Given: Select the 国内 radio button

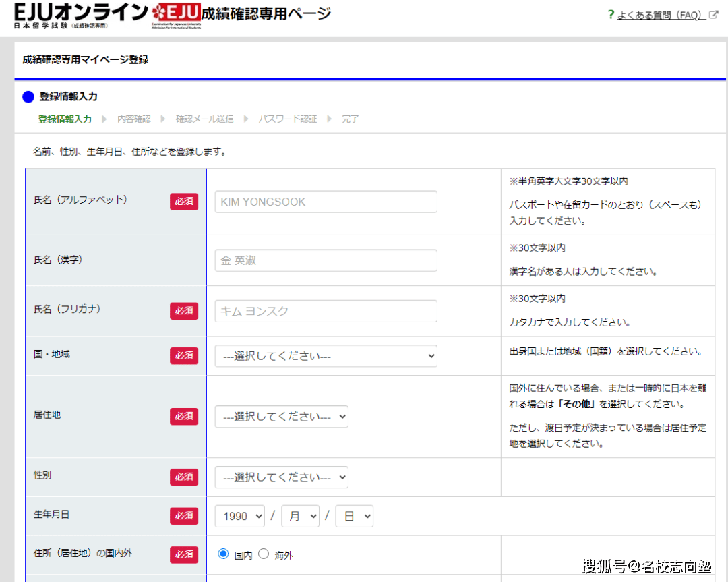Looking at the screenshot, I should pyautogui.click(x=224, y=554).
